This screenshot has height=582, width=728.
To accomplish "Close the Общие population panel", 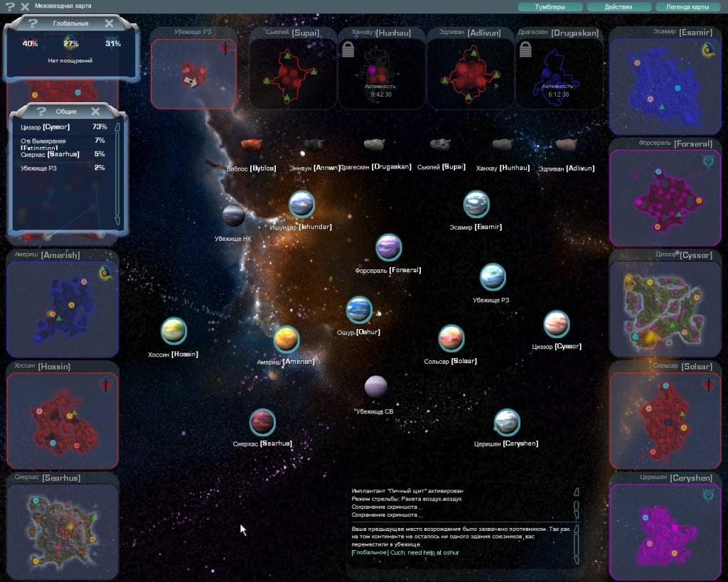I will (95, 112).
